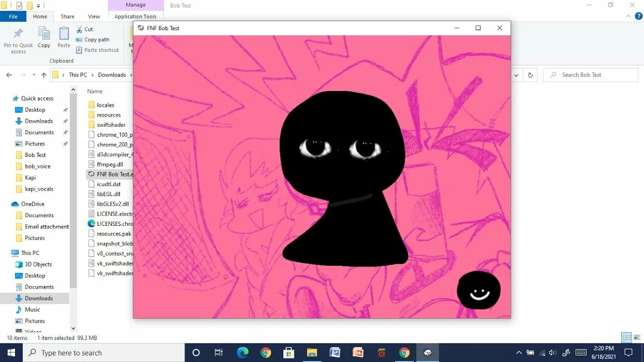Switch to the Share ribbon tab
644x362 pixels.
(67, 17)
